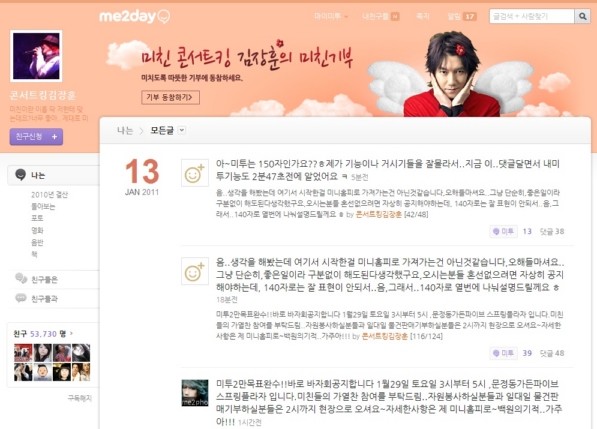The height and width of the screenshot is (429, 597).
Task: Expand the 모든글 dropdown arrow
Action: point(182,131)
